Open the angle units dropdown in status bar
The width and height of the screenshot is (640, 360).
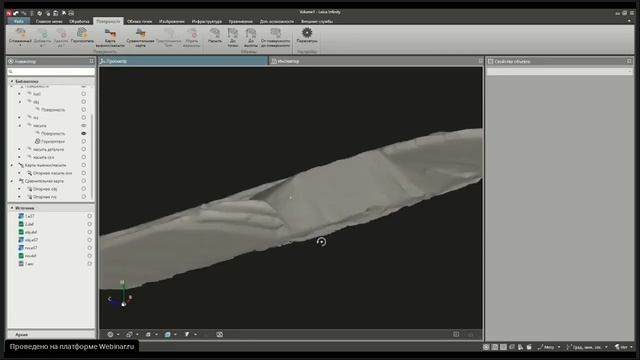(587, 347)
